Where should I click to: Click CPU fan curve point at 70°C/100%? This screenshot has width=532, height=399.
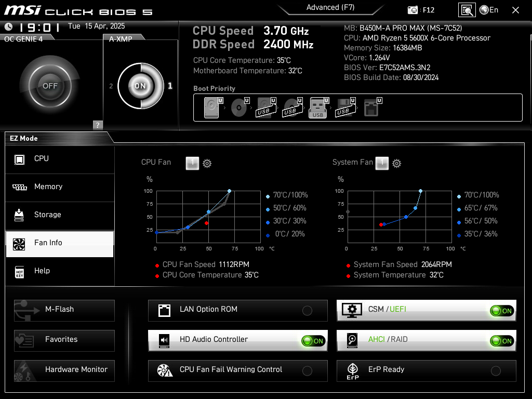[x=229, y=191]
